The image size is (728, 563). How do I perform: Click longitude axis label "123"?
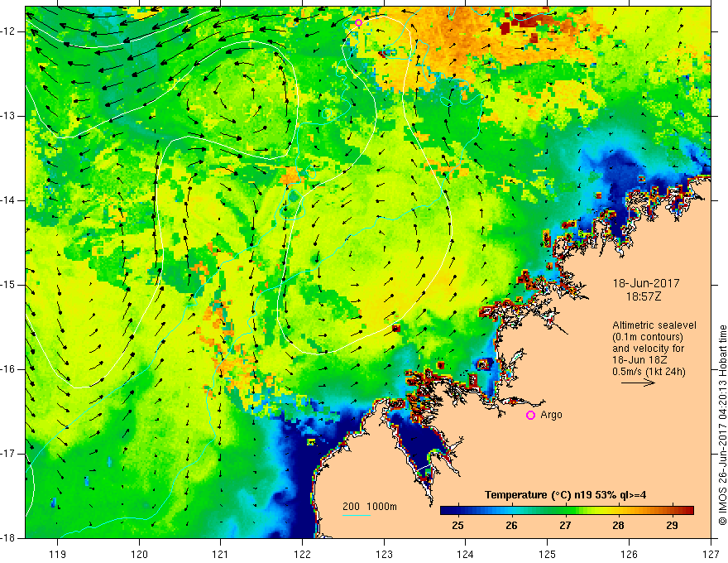[384, 554]
